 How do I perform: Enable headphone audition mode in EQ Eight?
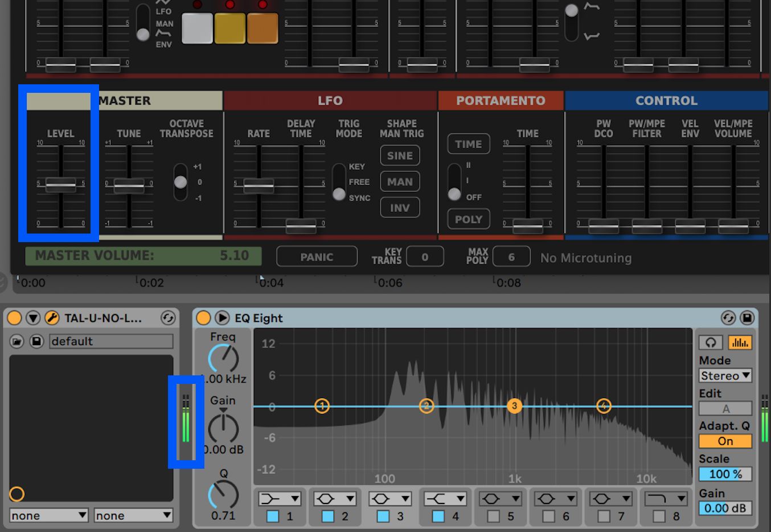click(710, 342)
